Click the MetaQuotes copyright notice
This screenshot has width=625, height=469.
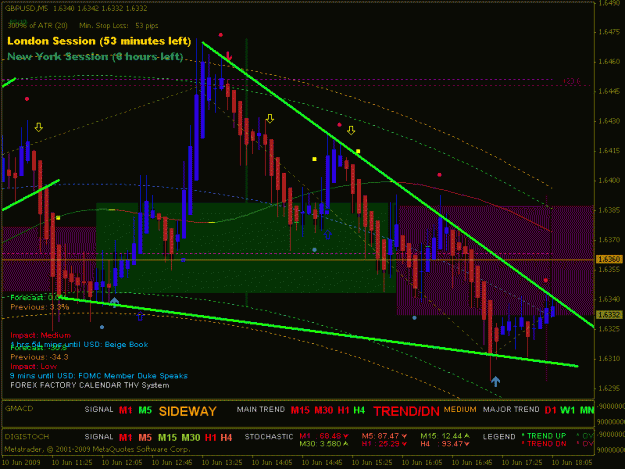(97, 449)
